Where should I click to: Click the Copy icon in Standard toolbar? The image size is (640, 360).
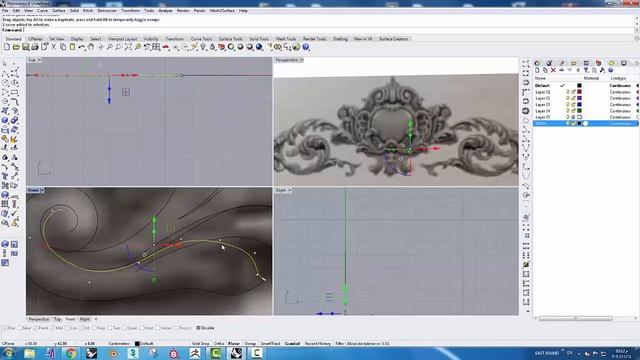point(63,47)
